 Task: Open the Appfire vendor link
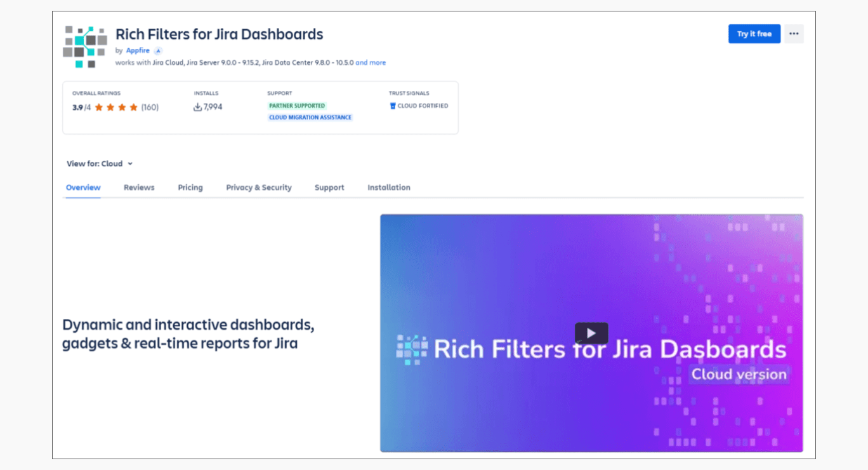(x=138, y=51)
